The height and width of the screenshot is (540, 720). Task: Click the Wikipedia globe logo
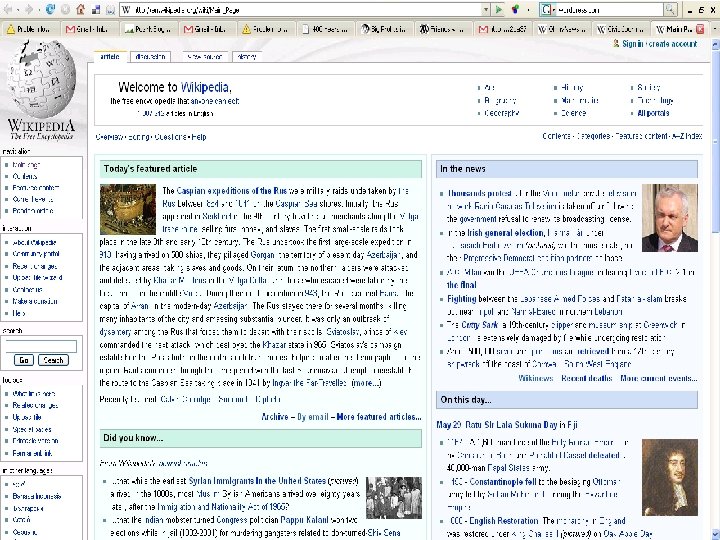coord(42,78)
